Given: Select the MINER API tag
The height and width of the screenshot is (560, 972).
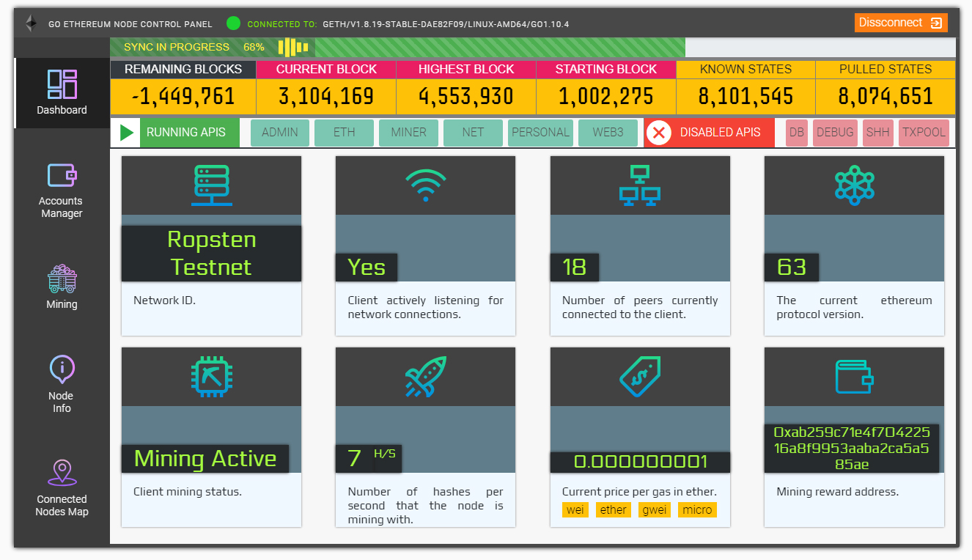Looking at the screenshot, I should (408, 133).
